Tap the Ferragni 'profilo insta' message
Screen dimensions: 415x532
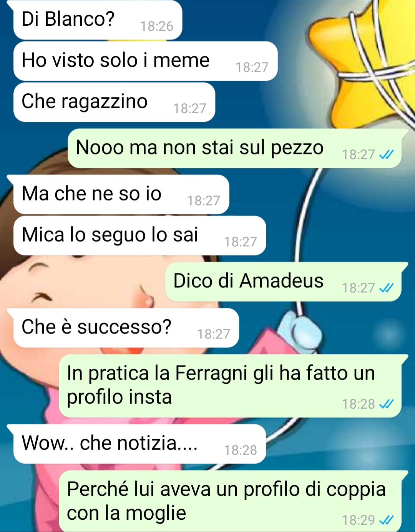tap(230, 386)
